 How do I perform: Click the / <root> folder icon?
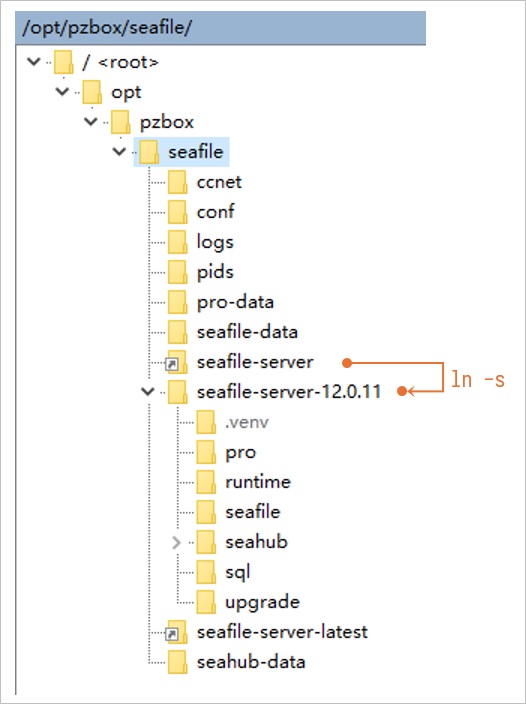(x=63, y=62)
